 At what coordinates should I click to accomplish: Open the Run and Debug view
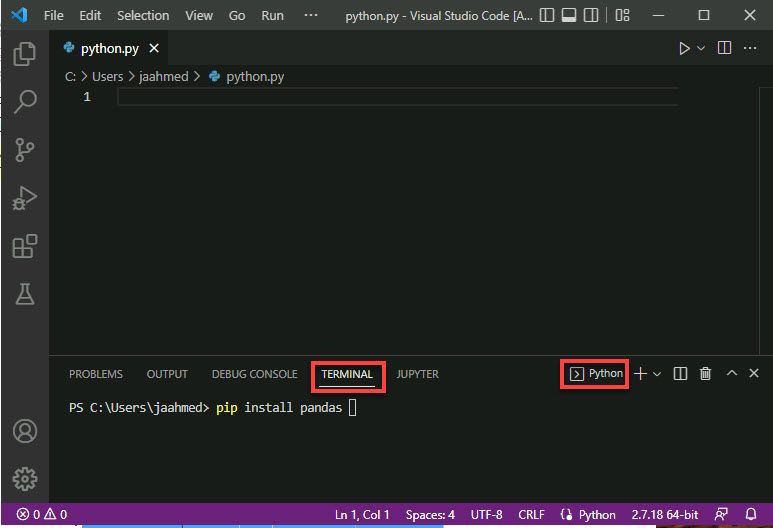coord(25,198)
